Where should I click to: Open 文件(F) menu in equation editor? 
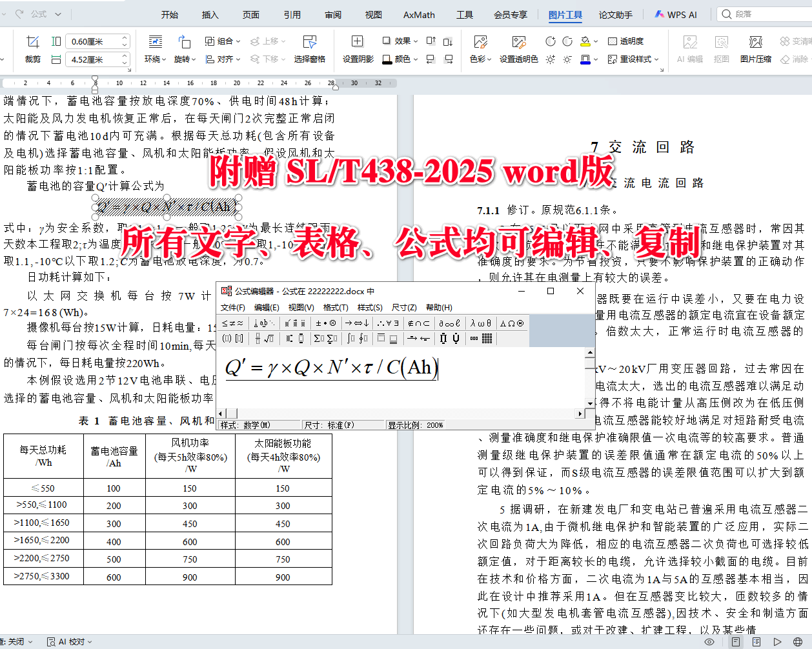(233, 308)
